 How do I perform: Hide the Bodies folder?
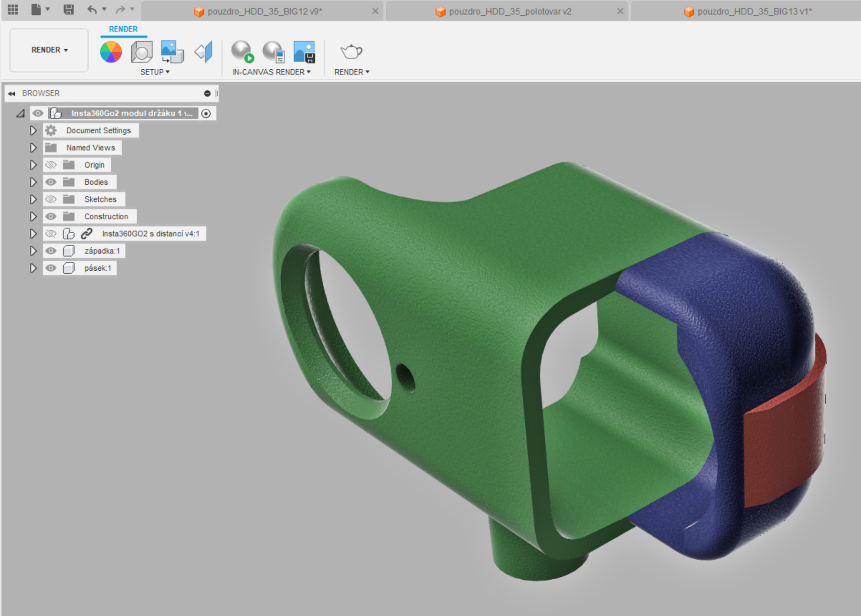51,182
